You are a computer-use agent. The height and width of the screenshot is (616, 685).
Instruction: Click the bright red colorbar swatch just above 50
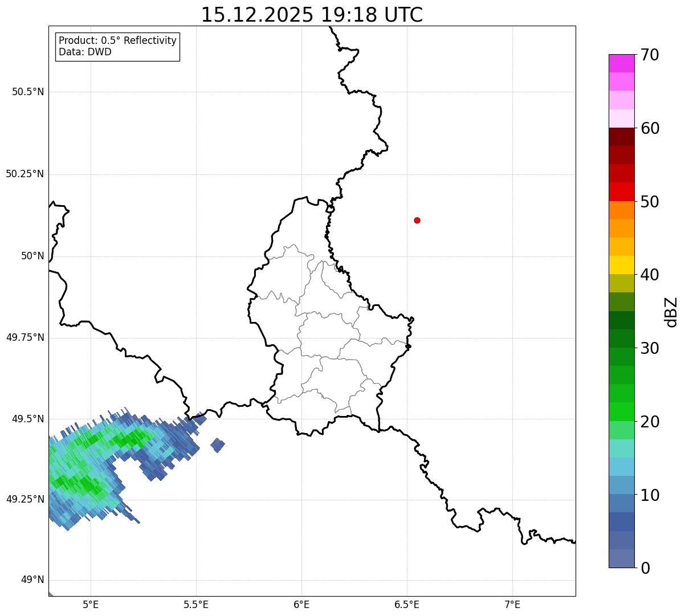coord(621,191)
